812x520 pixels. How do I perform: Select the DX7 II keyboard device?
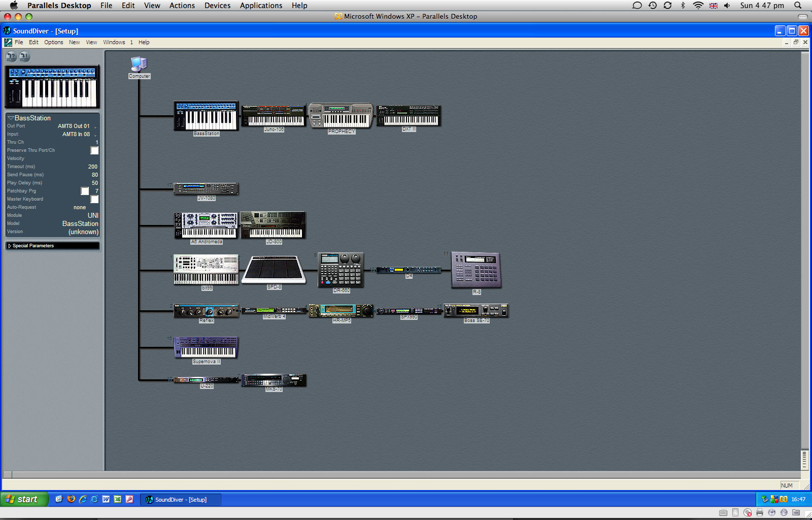(409, 115)
